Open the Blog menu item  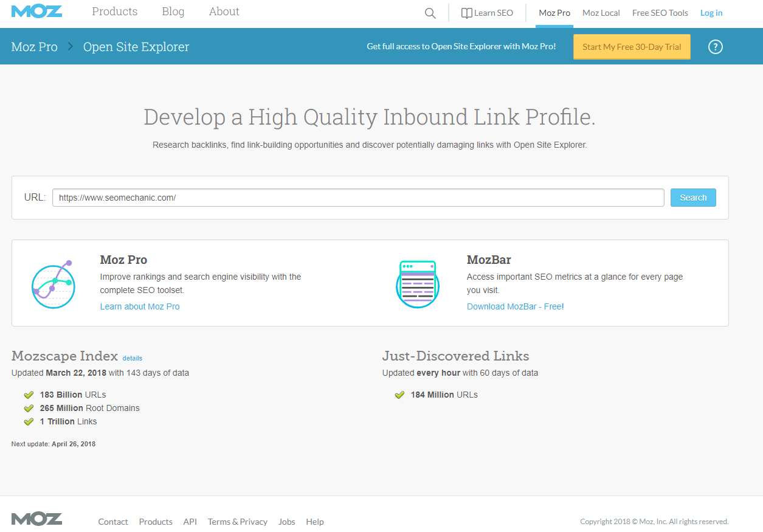[x=173, y=12]
